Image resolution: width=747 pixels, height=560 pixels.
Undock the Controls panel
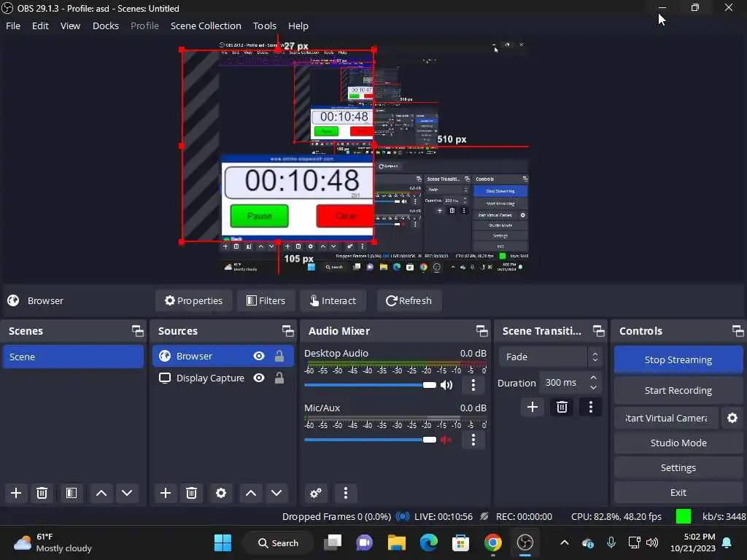[738, 331]
